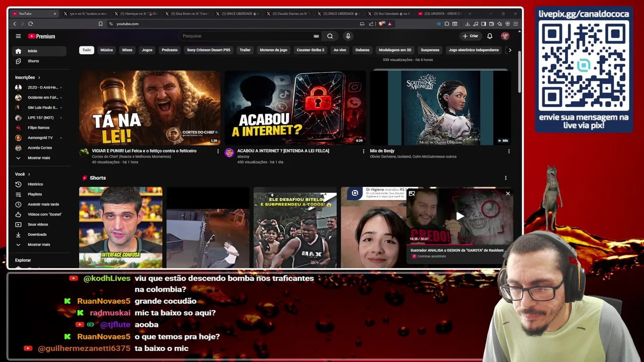Select the Música filter chip
644x362 pixels.
pyautogui.click(x=106, y=50)
